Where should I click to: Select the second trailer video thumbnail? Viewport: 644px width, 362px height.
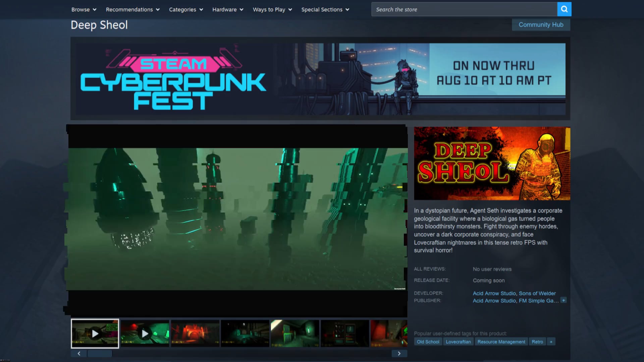(x=145, y=334)
